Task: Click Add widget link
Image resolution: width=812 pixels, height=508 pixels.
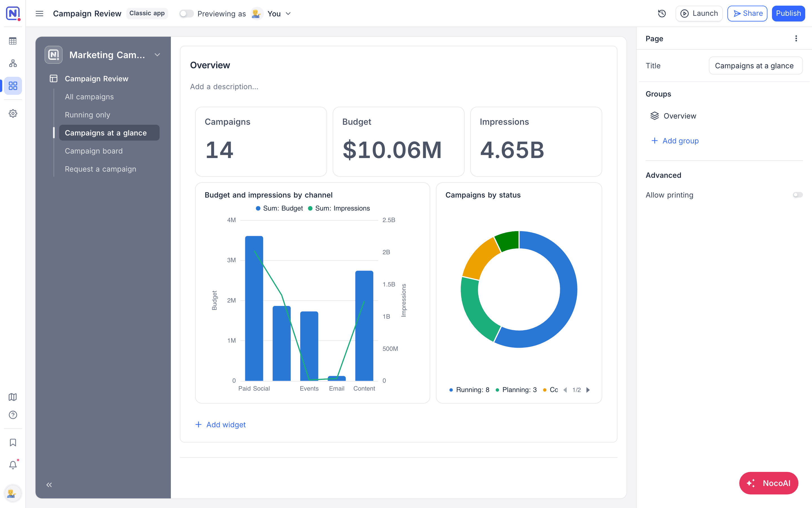Action: 220,425
